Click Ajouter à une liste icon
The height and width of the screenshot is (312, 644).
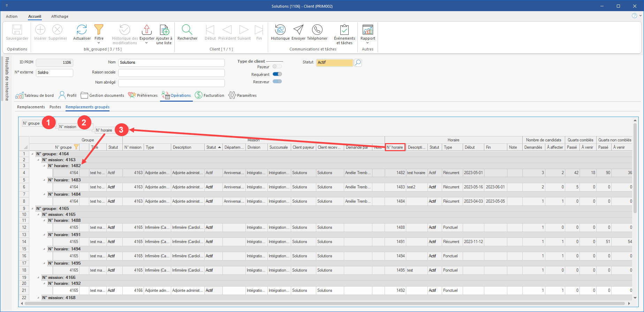tap(164, 30)
